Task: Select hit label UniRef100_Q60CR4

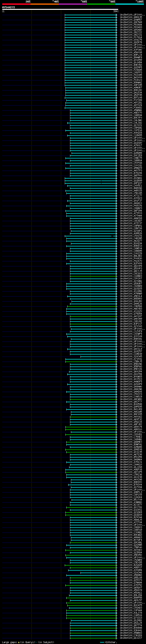Action: click(x=131, y=371)
